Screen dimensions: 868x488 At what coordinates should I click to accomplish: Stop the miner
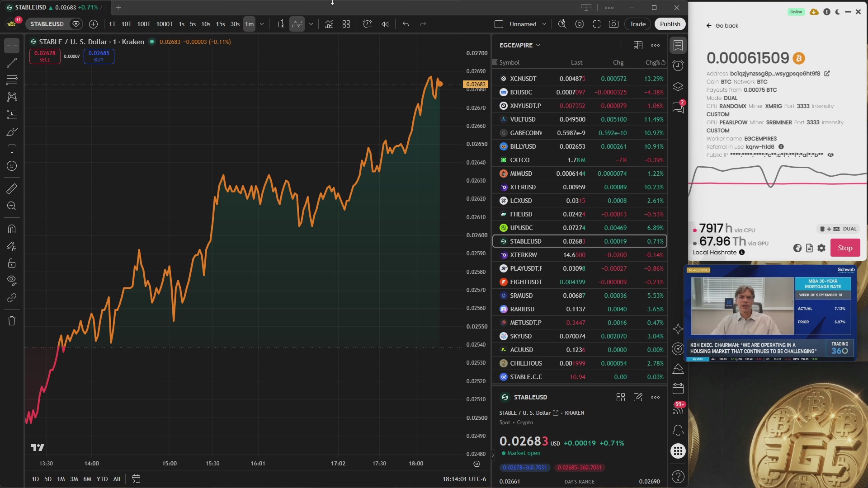pos(845,248)
